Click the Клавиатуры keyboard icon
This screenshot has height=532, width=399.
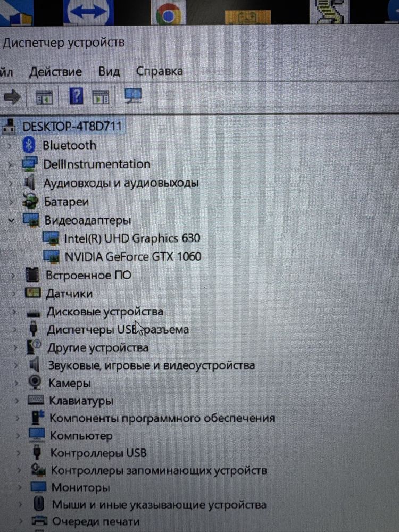tap(36, 400)
